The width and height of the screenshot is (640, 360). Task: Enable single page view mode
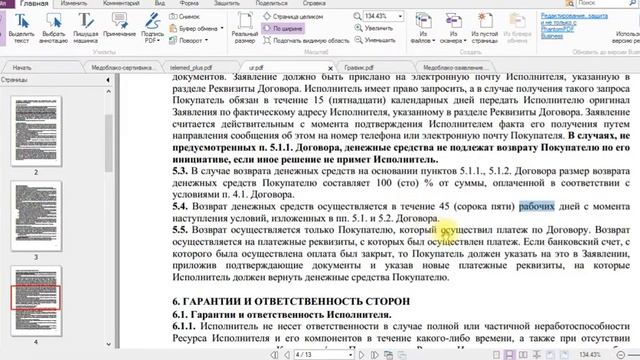pyautogui.click(x=496, y=355)
